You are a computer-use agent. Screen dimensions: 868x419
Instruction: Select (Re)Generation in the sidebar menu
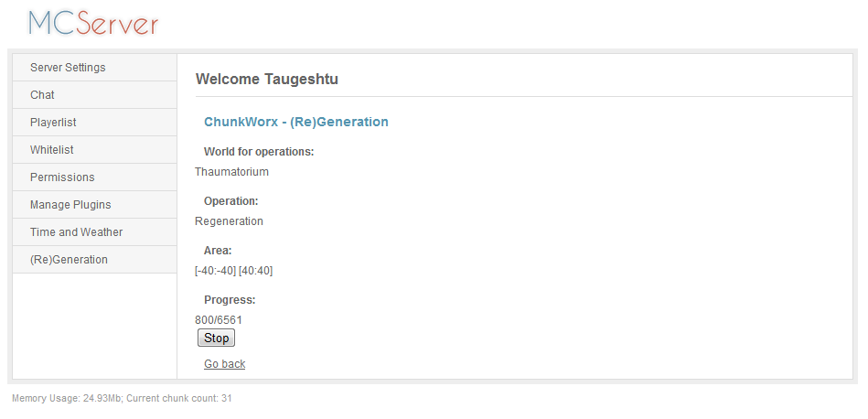coord(69,260)
